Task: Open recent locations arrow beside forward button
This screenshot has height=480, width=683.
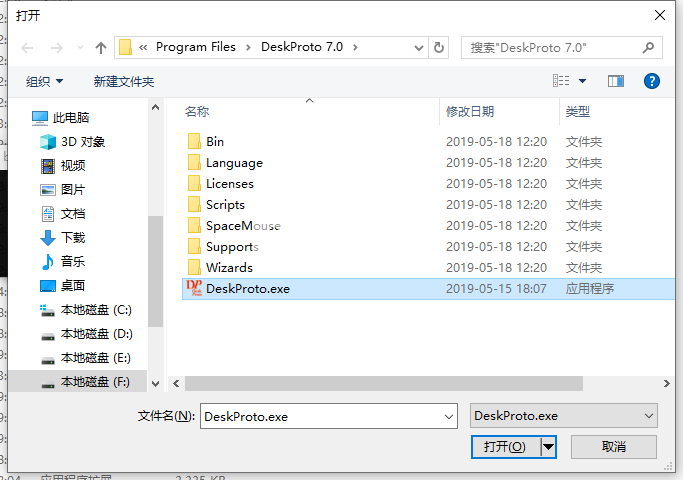Action: pyautogui.click(x=80, y=47)
